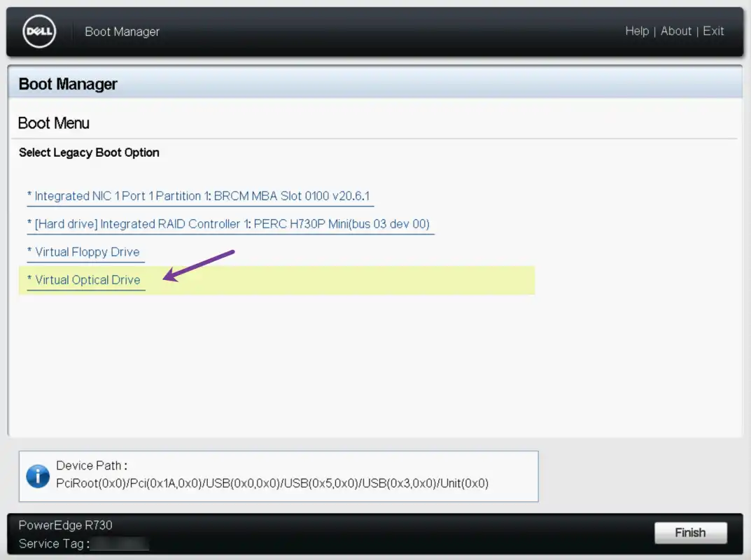Click the Finish button
This screenshot has height=560, width=751.
pos(690,533)
